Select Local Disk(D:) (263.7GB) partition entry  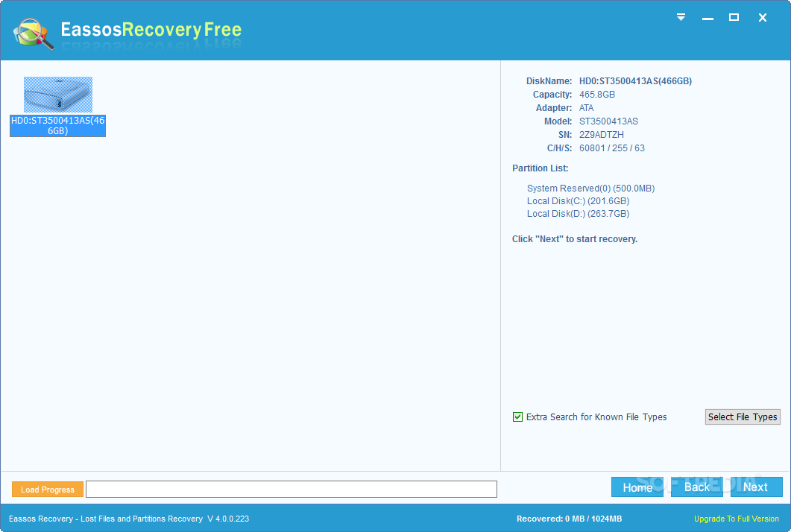[x=578, y=214]
